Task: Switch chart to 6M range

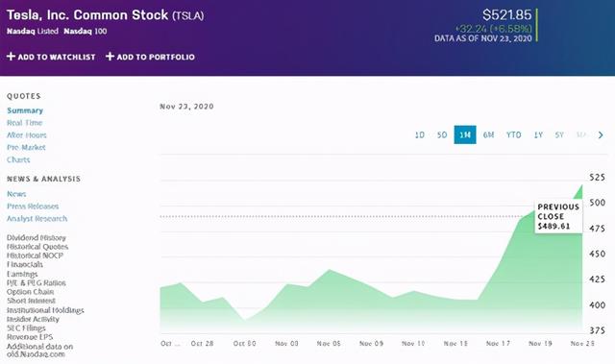Action: [489, 134]
